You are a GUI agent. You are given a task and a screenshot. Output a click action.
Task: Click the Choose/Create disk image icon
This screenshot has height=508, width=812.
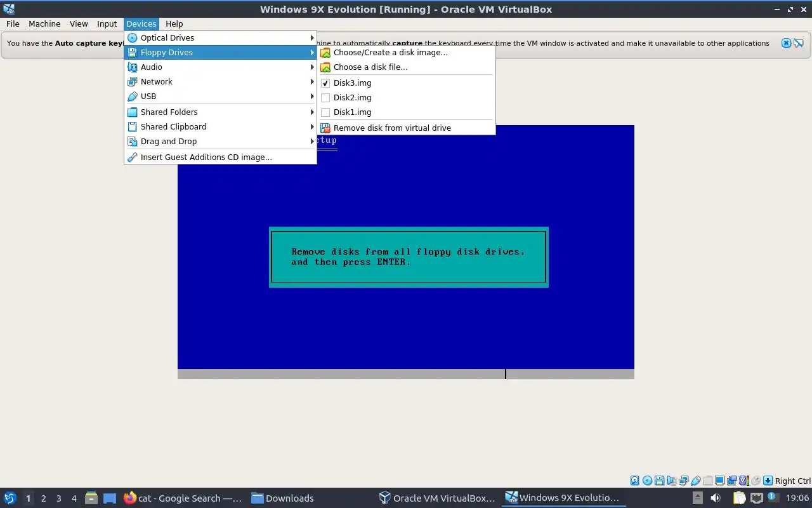325,53
